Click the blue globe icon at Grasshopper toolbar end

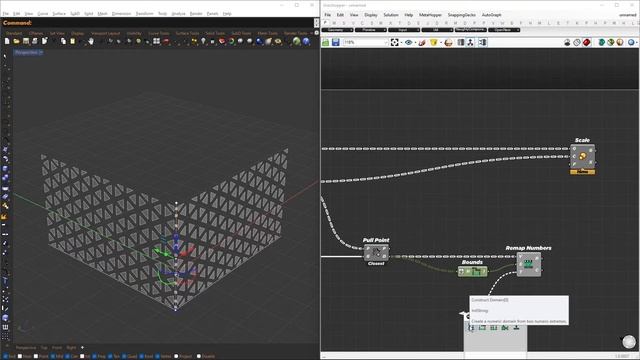tap(631, 42)
